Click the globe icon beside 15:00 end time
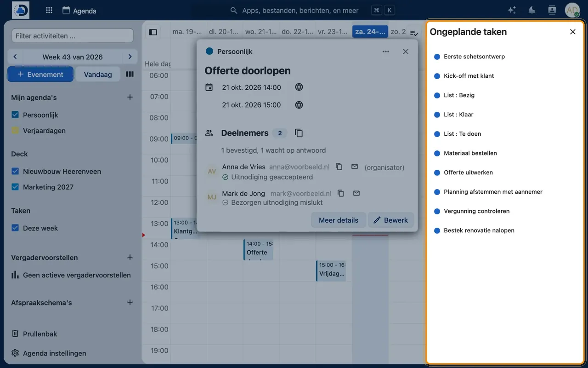The height and width of the screenshot is (368, 588). coord(299,105)
